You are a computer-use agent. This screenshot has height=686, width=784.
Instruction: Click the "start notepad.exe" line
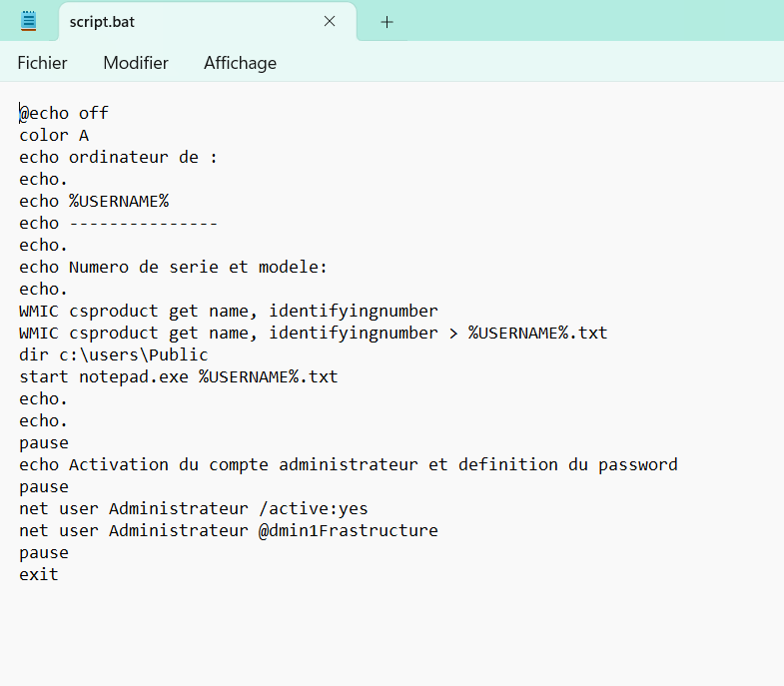(178, 376)
